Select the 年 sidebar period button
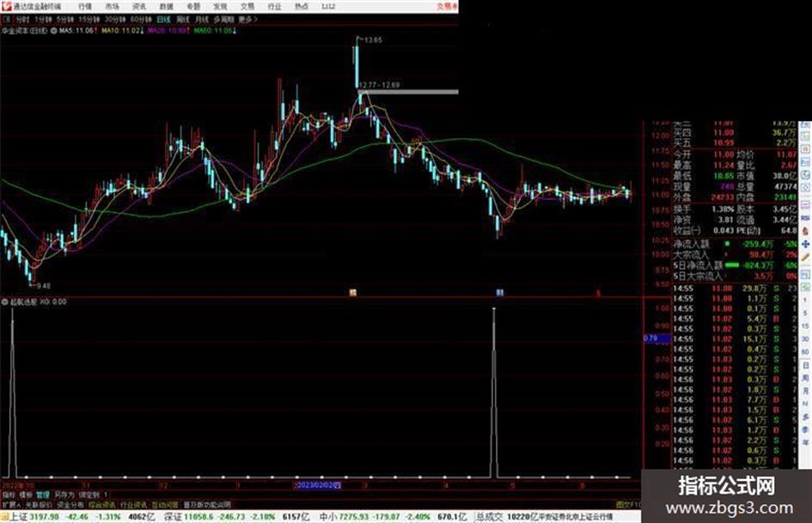This screenshot has height=523, width=812. pyautogui.click(x=805, y=443)
